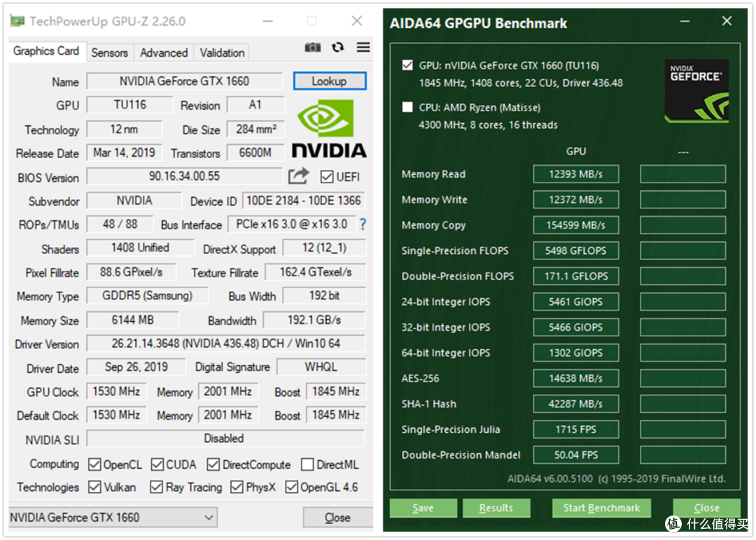Check the CPU AMD Ryzen benchmark checkbox
The image size is (756, 540).
point(407,107)
